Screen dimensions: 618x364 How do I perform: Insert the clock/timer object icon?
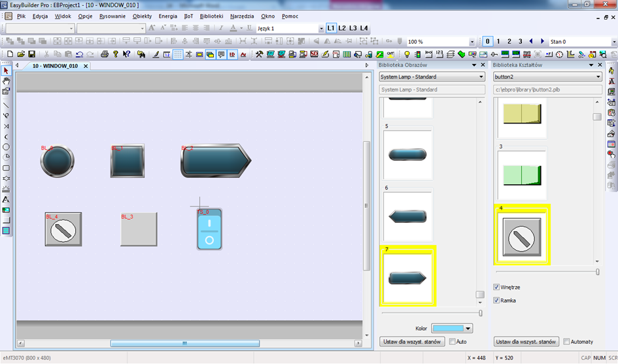[559, 54]
